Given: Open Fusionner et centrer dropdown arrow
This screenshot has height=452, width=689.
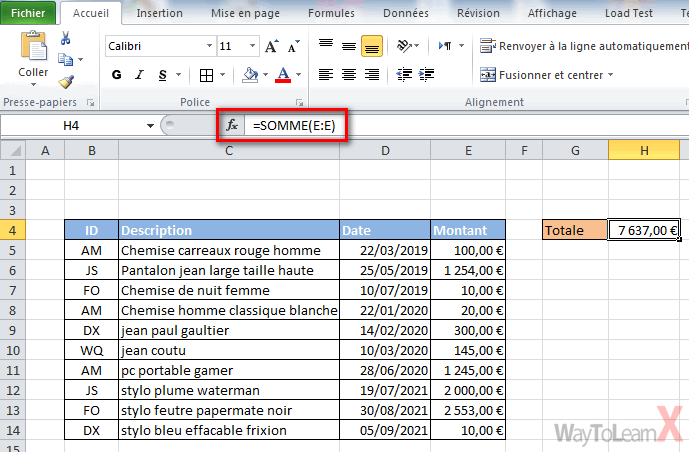Looking at the screenshot, I should (611, 75).
